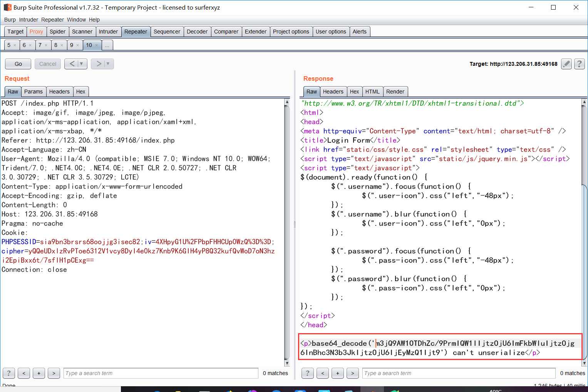Click the plus button beside response search
This screenshot has height=392, width=588.
(338, 373)
